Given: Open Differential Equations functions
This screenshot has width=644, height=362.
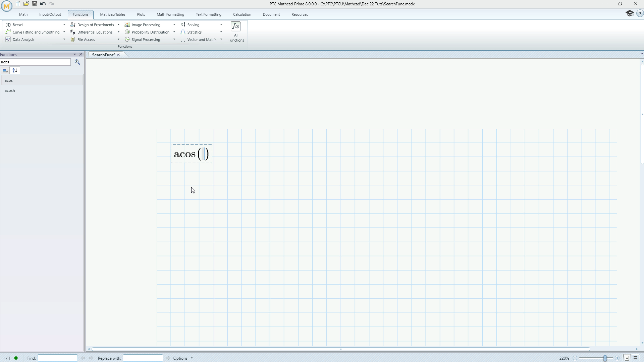Looking at the screenshot, I should point(91,32).
